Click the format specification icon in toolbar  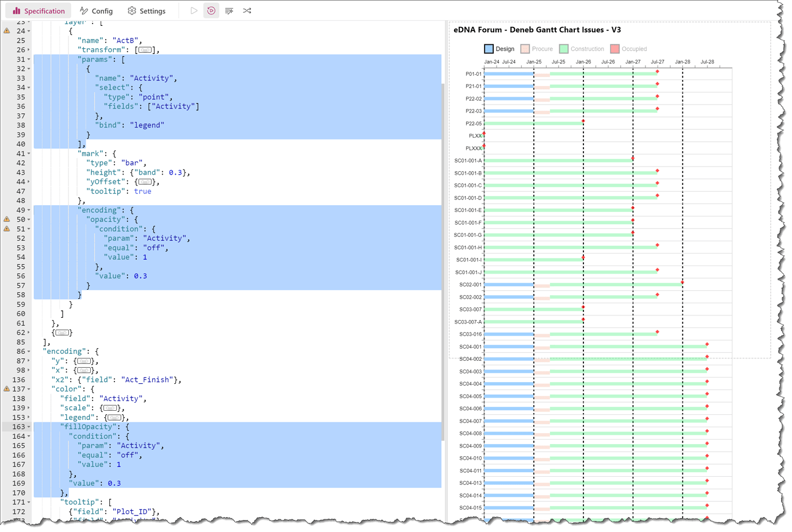229,10
